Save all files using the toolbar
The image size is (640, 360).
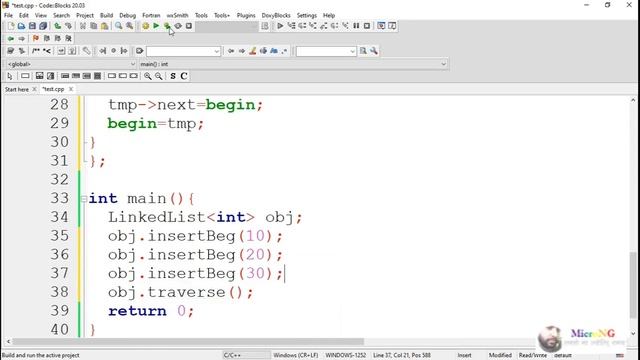click(x=43, y=26)
